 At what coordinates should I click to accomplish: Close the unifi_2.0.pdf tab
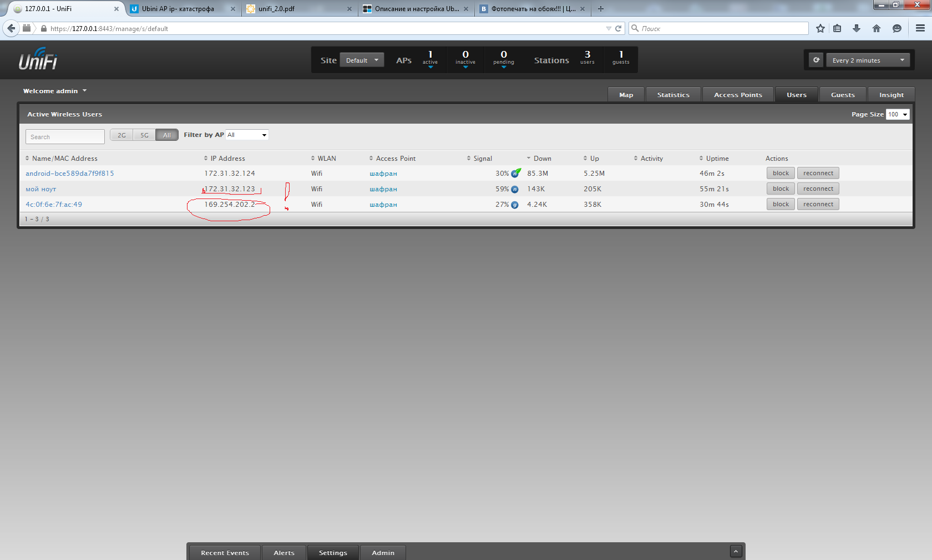point(349,9)
